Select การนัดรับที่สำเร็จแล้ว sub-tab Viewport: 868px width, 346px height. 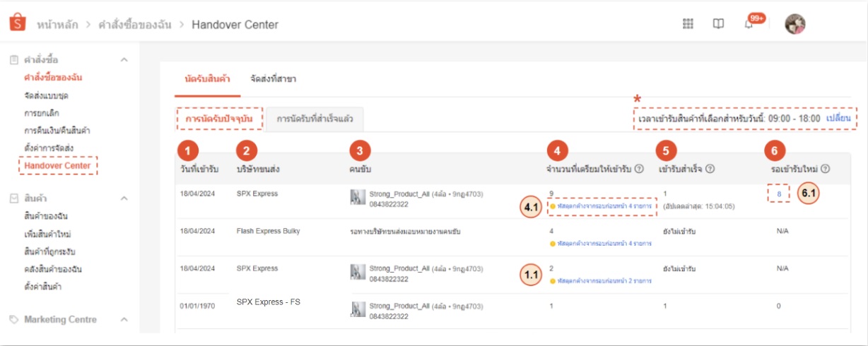coord(315,119)
